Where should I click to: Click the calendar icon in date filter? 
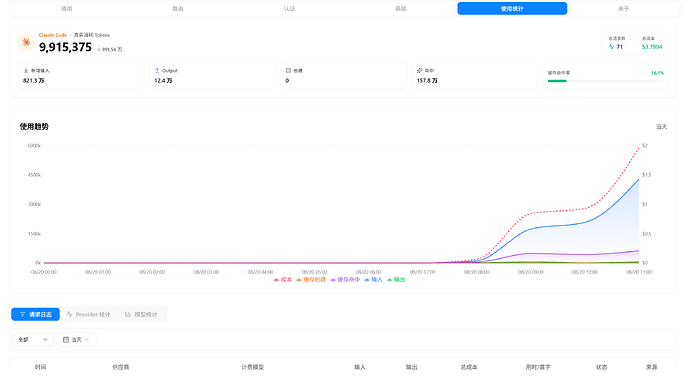tap(66, 339)
